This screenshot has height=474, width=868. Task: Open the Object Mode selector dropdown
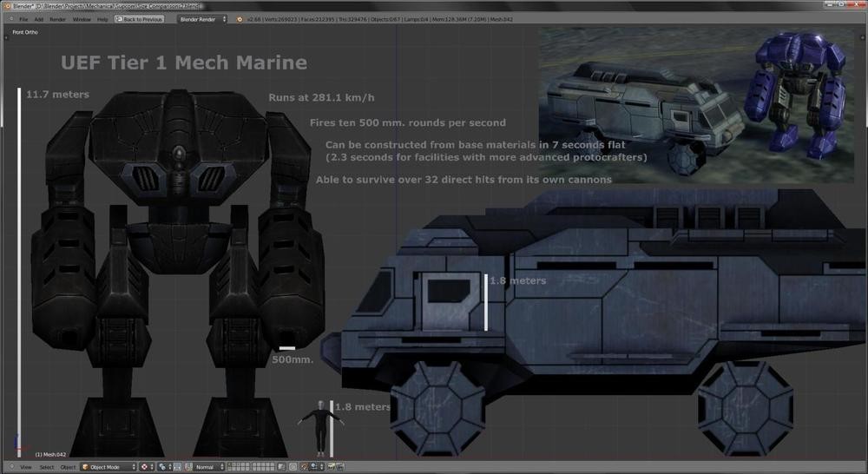[108, 467]
